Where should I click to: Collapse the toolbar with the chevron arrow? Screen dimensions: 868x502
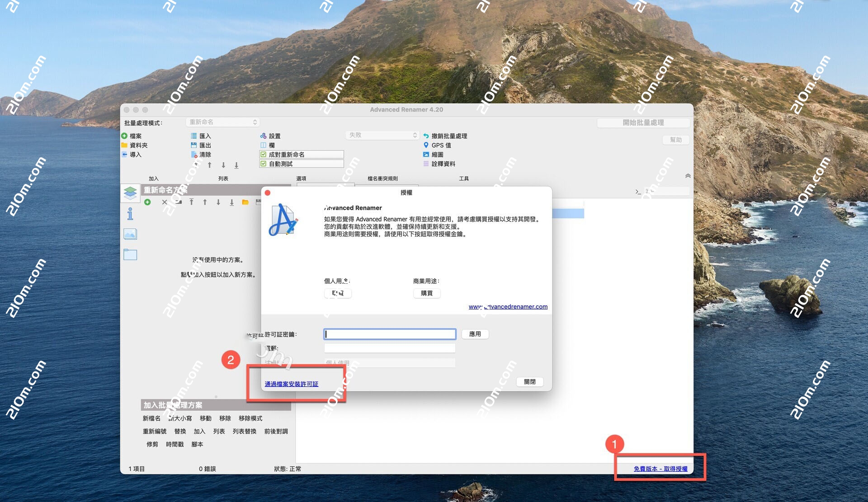(688, 176)
